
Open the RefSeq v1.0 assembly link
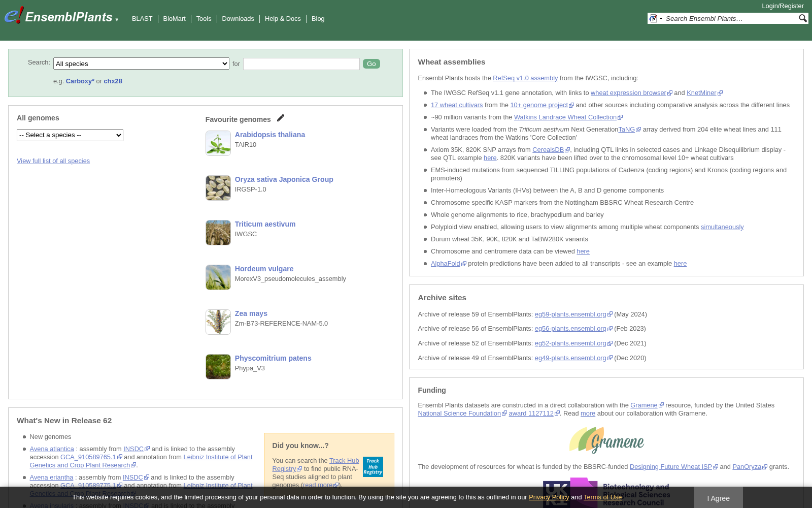(525, 78)
